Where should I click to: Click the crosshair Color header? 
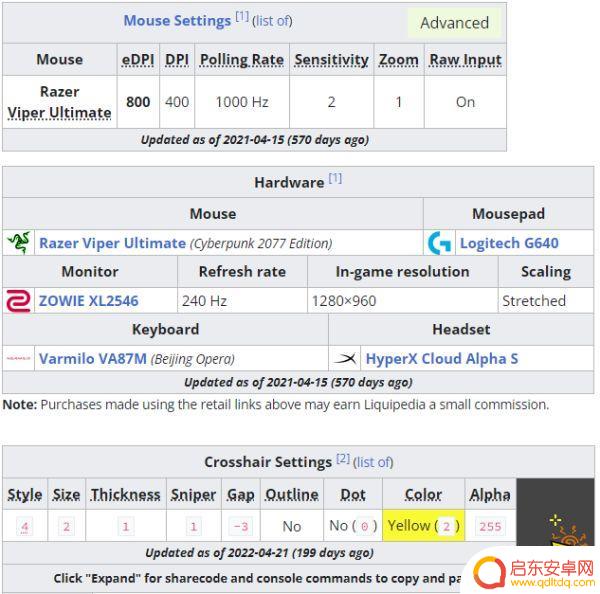[x=423, y=495]
